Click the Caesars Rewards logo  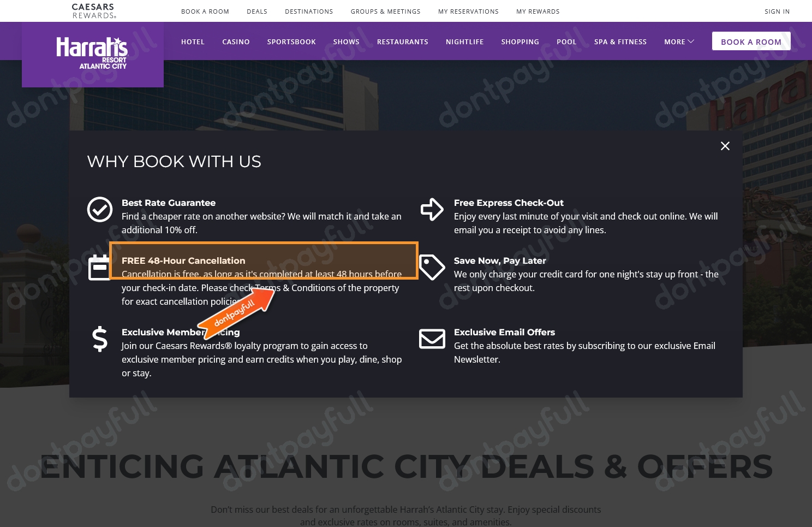(x=93, y=10)
